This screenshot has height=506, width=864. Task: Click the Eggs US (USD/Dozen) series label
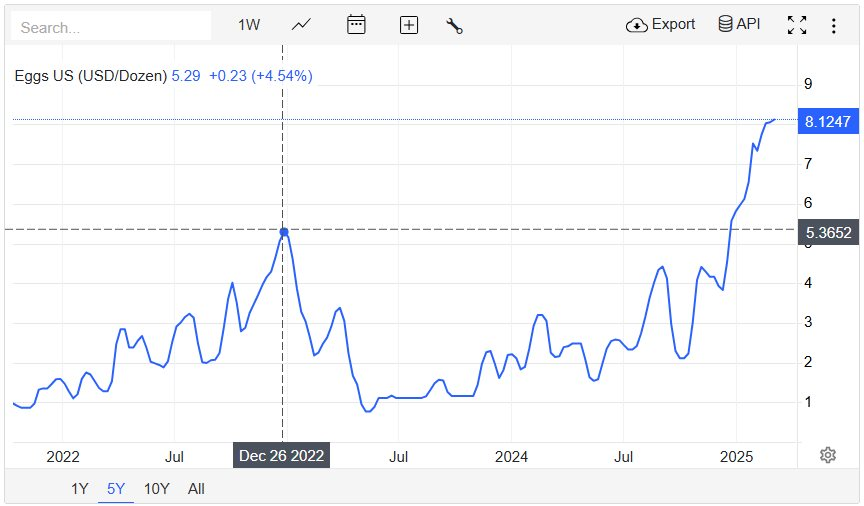(x=90, y=75)
